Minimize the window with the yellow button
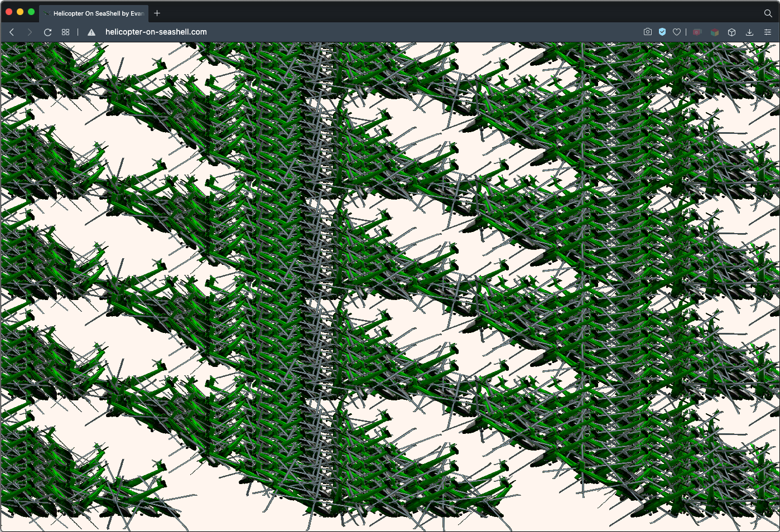This screenshot has height=532, width=780. (20, 12)
